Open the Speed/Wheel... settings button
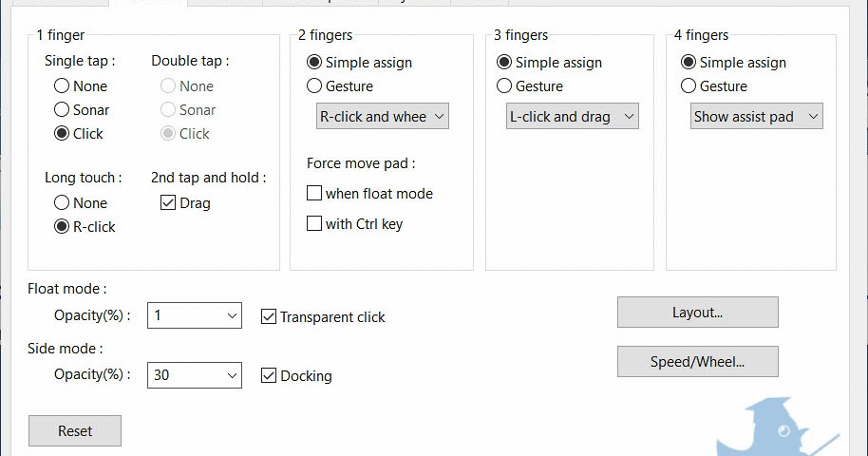 pos(697,362)
